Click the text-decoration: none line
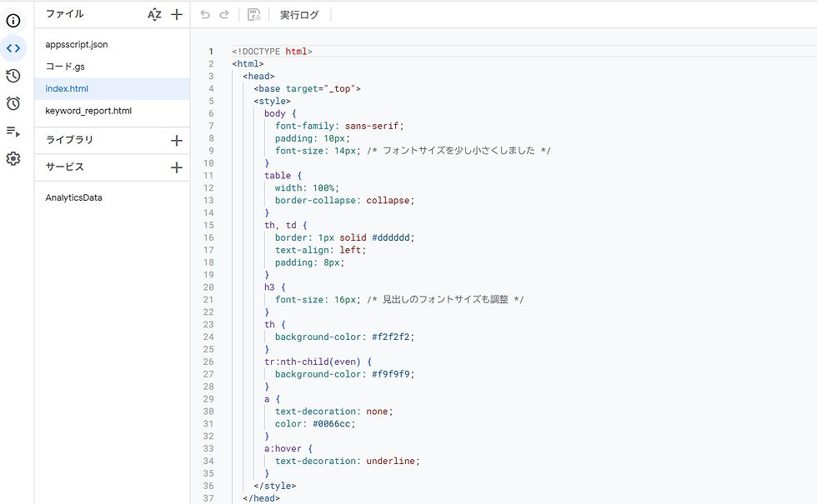 pyautogui.click(x=334, y=412)
